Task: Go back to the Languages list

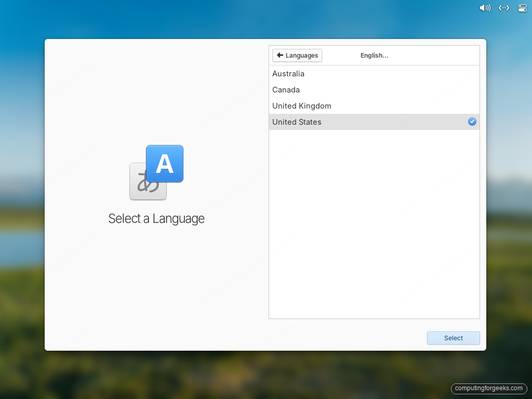Action: coord(297,55)
